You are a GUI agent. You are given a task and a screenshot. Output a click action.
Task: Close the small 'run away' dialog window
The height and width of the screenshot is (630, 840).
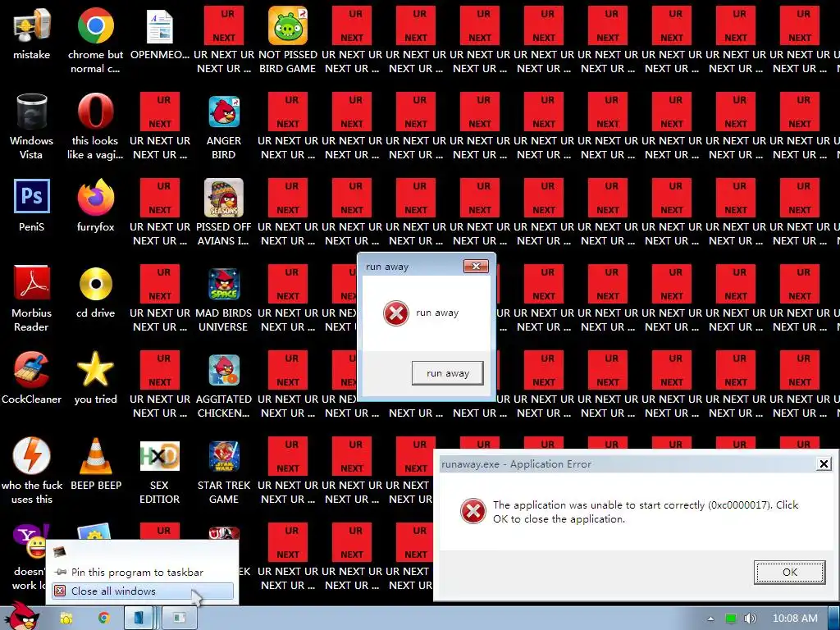click(476, 267)
